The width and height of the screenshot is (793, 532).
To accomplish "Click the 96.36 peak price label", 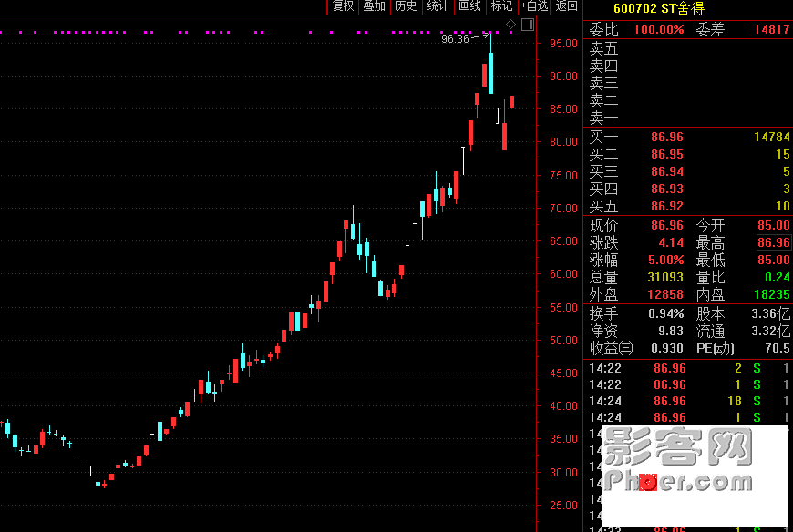I will [455, 39].
